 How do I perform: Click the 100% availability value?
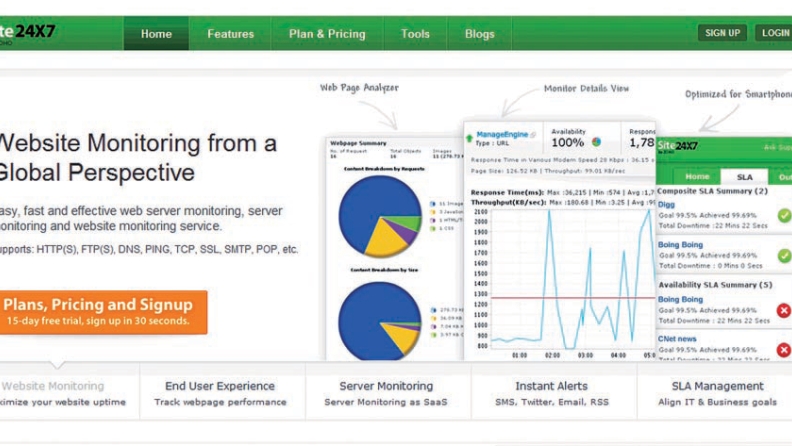[568, 142]
